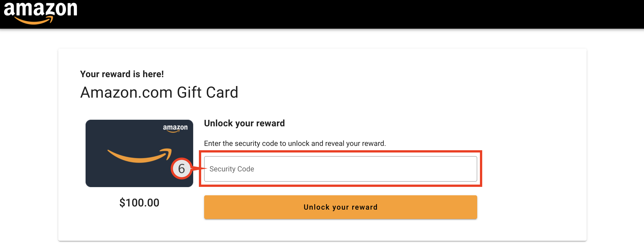Click the "Your reward is here!" text
Image resolution: width=644 pixels, height=249 pixels.
(x=122, y=74)
